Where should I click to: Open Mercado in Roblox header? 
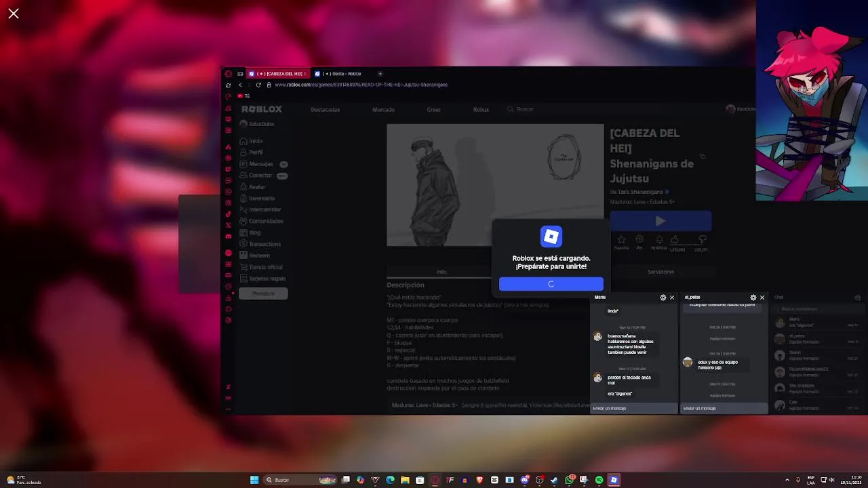pyautogui.click(x=383, y=109)
